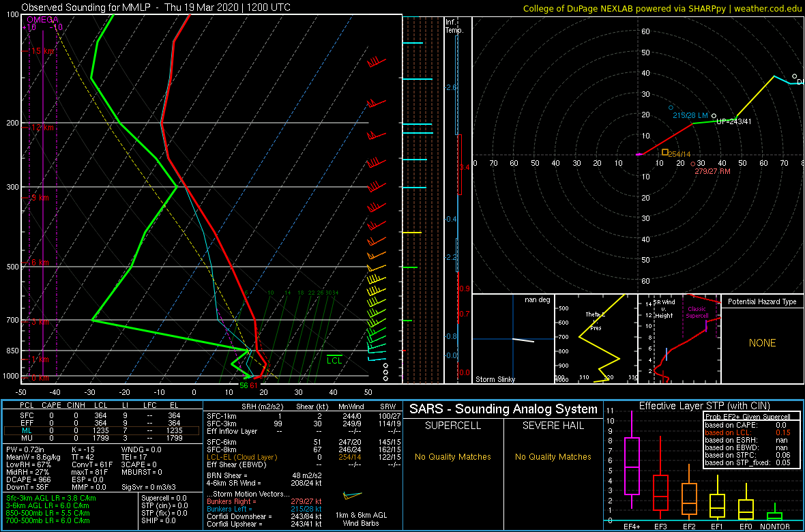805x532 pixels.
Task: Click the 6 km height label
Action: 40,263
